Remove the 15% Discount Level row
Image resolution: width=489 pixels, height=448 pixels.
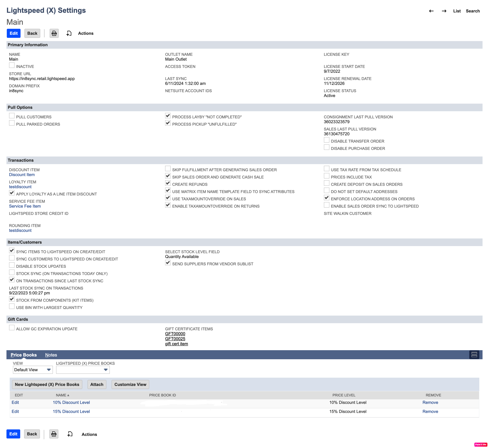[x=430, y=411]
